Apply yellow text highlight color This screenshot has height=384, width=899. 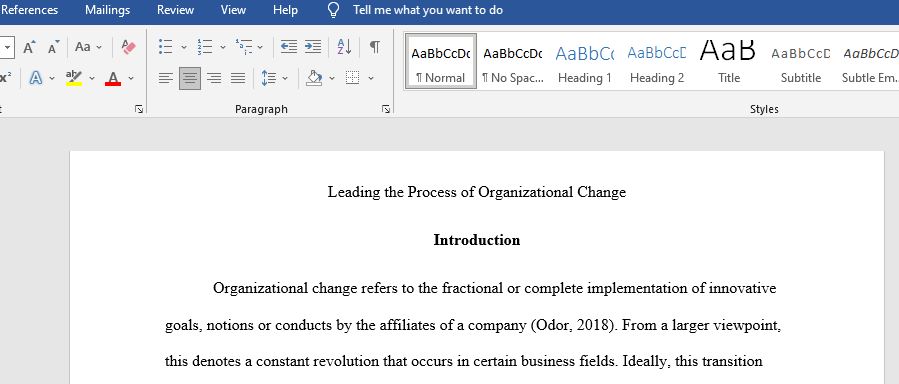pos(74,78)
